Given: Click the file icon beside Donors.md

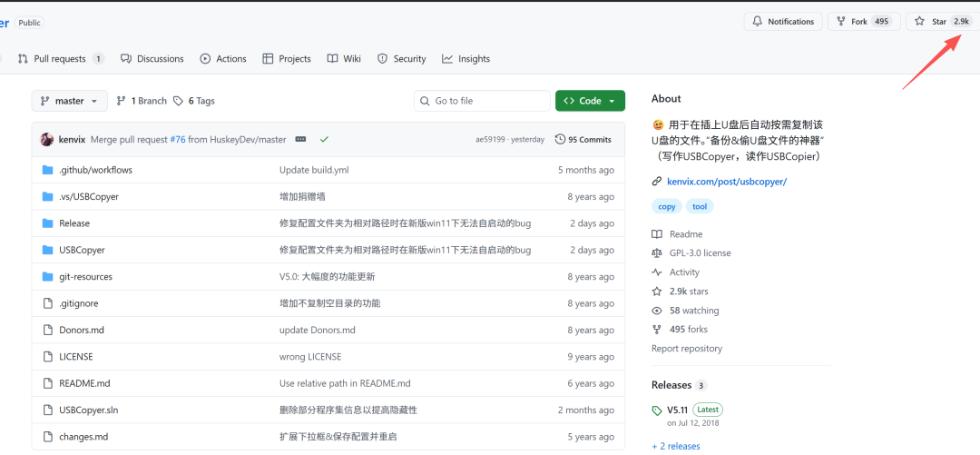Looking at the screenshot, I should pyautogui.click(x=47, y=330).
